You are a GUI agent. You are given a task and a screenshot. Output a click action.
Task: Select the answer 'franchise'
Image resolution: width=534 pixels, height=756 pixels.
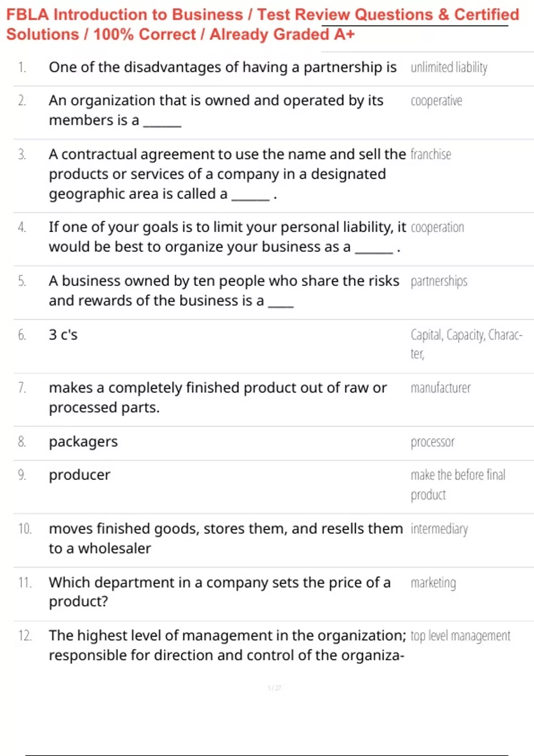coord(431,154)
